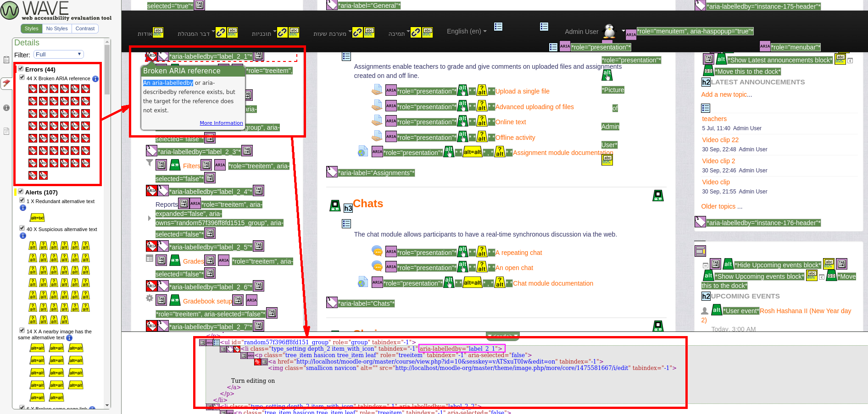Image resolution: width=868 pixels, height=414 pixels.
Task: Open the Admin User menu dropdown arrow
Action: coord(623,31)
